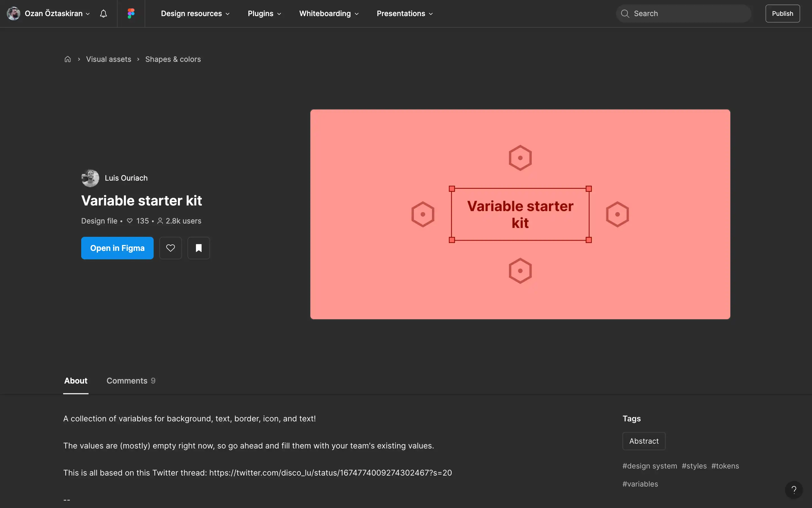The height and width of the screenshot is (508, 812).
Task: Open the Plugins dropdown menu
Action: [x=264, y=14]
